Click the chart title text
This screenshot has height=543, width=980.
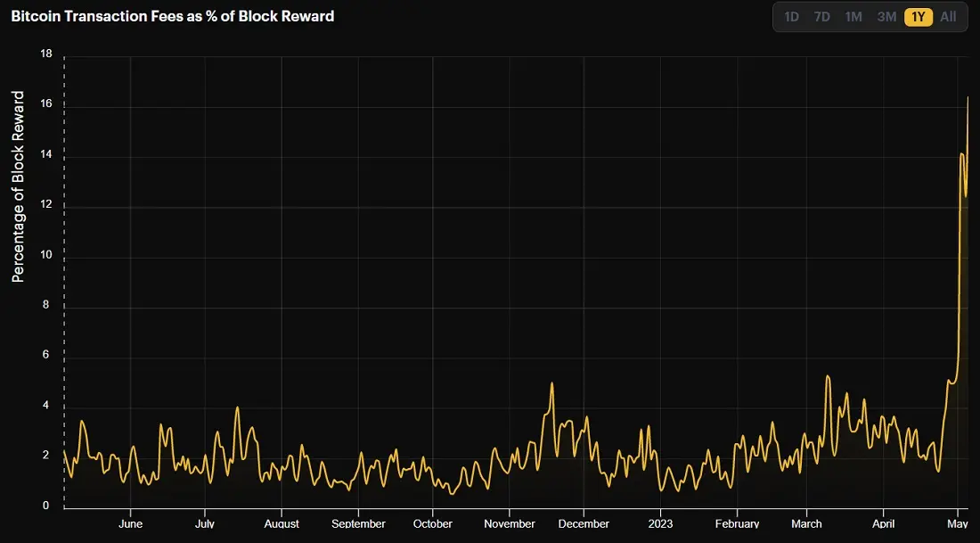point(173,16)
